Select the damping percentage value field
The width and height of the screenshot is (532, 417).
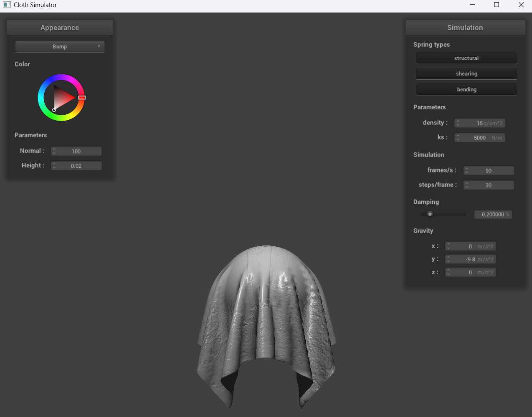tap(493, 215)
